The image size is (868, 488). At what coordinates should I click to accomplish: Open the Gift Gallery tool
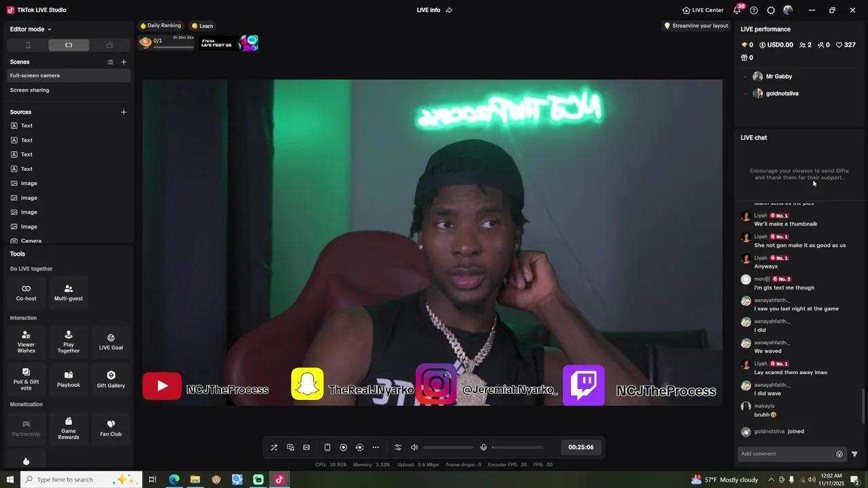(111, 380)
